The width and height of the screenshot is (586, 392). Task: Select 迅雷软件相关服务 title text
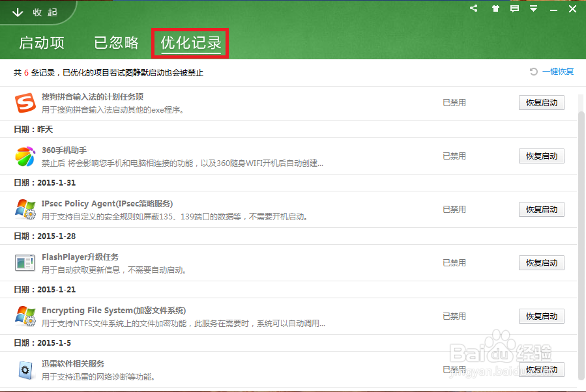point(73,363)
